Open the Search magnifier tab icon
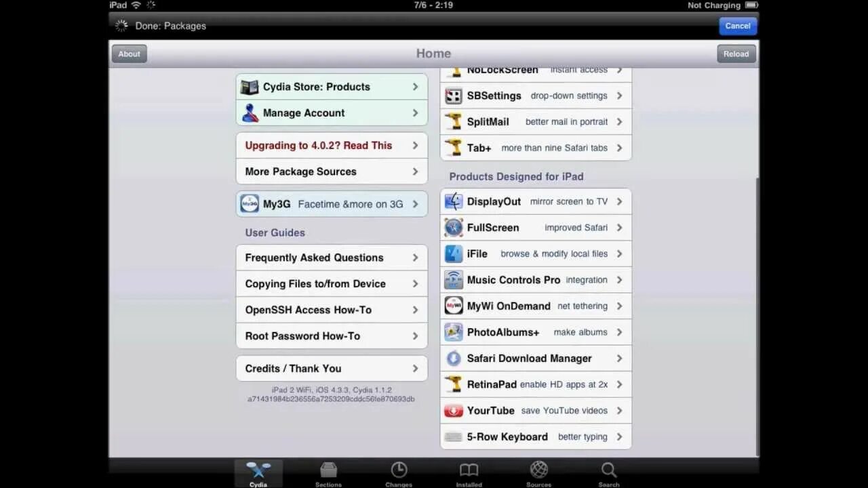The width and height of the screenshot is (868, 488). [x=609, y=470]
